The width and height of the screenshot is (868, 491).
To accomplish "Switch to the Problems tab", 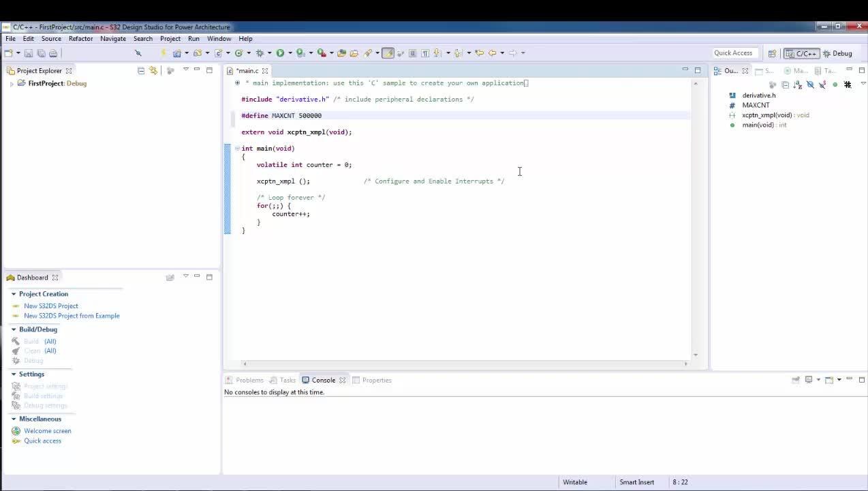I will tap(249, 380).
